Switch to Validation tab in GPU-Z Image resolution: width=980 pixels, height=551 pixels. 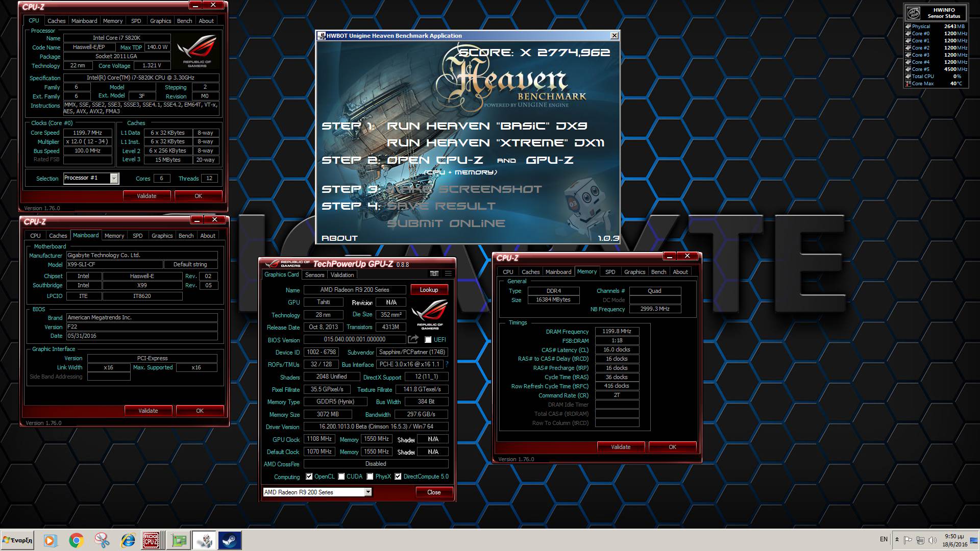click(342, 275)
